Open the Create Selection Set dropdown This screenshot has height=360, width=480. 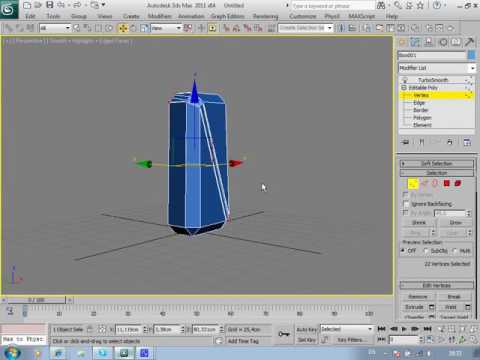(x=305, y=28)
